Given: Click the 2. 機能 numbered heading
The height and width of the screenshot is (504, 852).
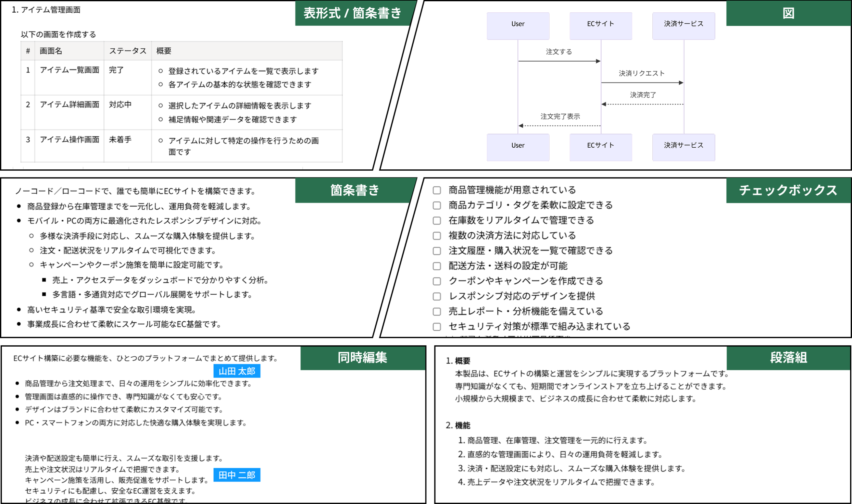Looking at the screenshot, I should [x=458, y=425].
